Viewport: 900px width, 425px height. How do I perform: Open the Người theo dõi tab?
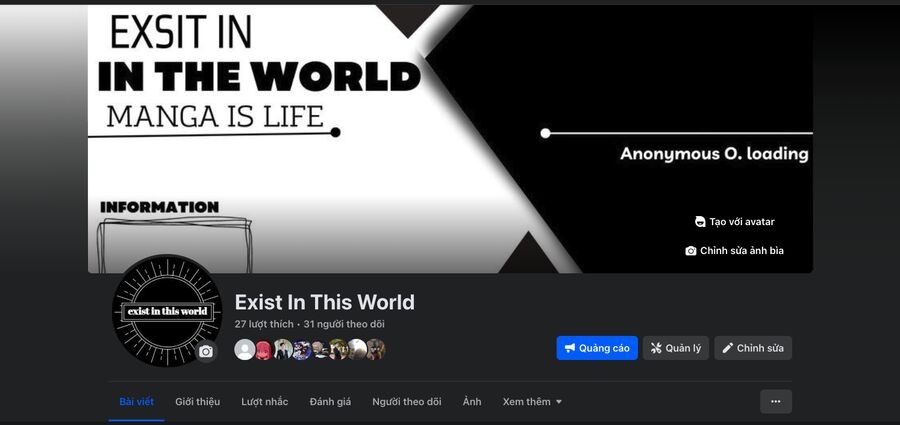(406, 401)
